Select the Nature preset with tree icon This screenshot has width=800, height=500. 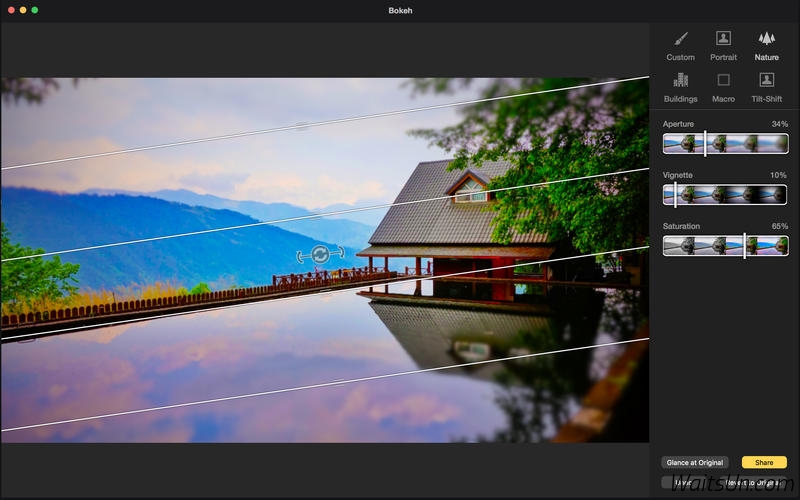[766, 46]
